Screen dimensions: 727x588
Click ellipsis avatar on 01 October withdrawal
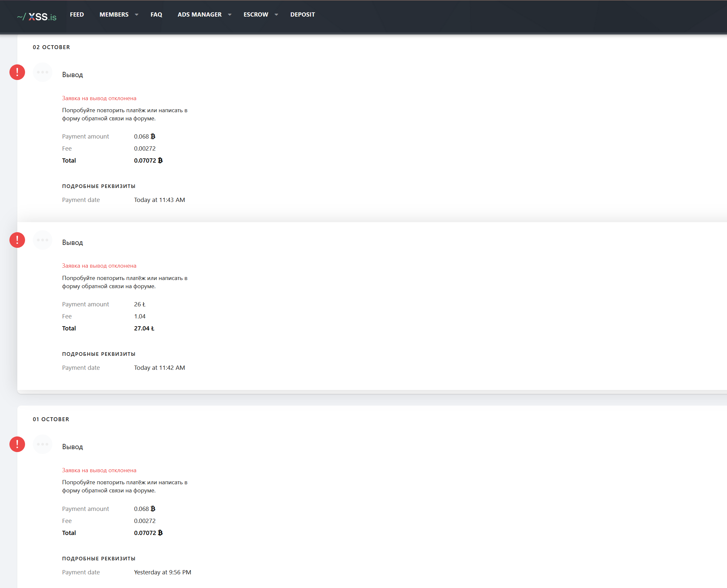(x=43, y=444)
